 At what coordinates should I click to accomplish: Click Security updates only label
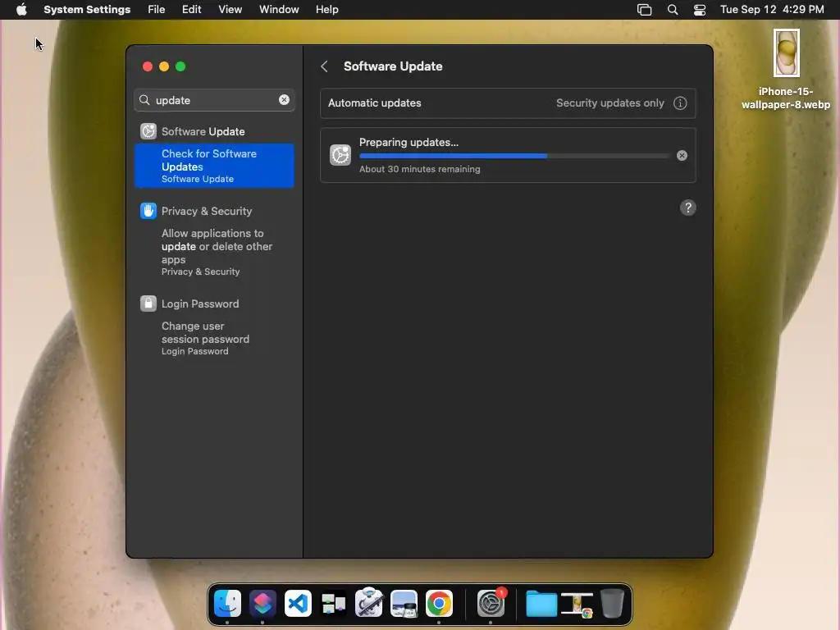click(x=610, y=103)
